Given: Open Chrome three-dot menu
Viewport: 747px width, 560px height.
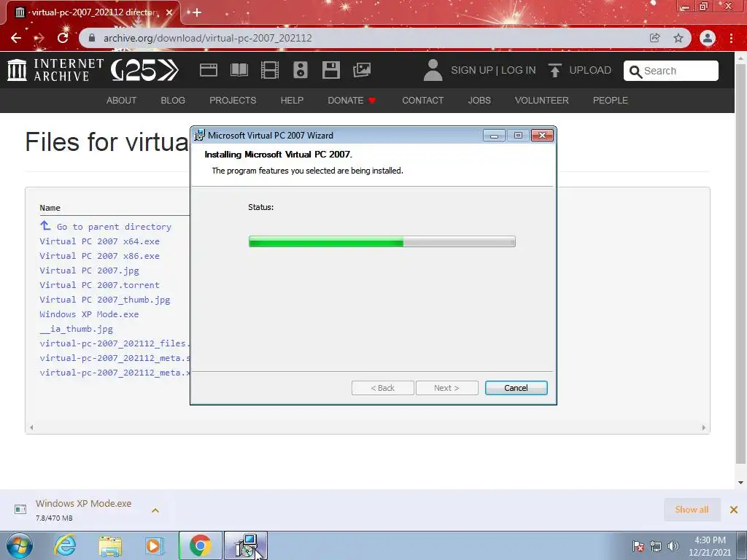Looking at the screenshot, I should (731, 38).
